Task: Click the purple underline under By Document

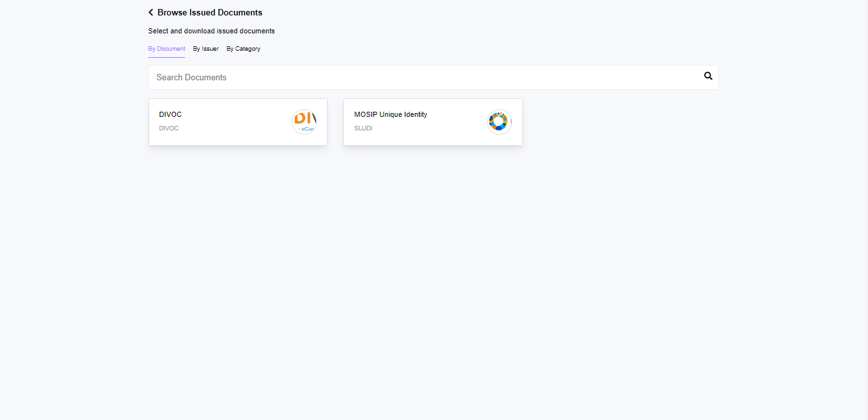Action: pyautogui.click(x=166, y=57)
